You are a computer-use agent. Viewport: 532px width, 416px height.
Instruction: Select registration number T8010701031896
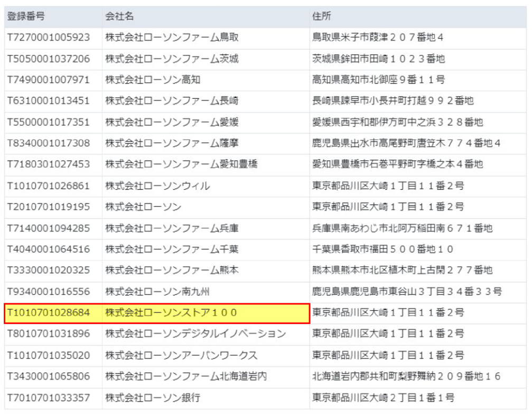[x=49, y=334]
